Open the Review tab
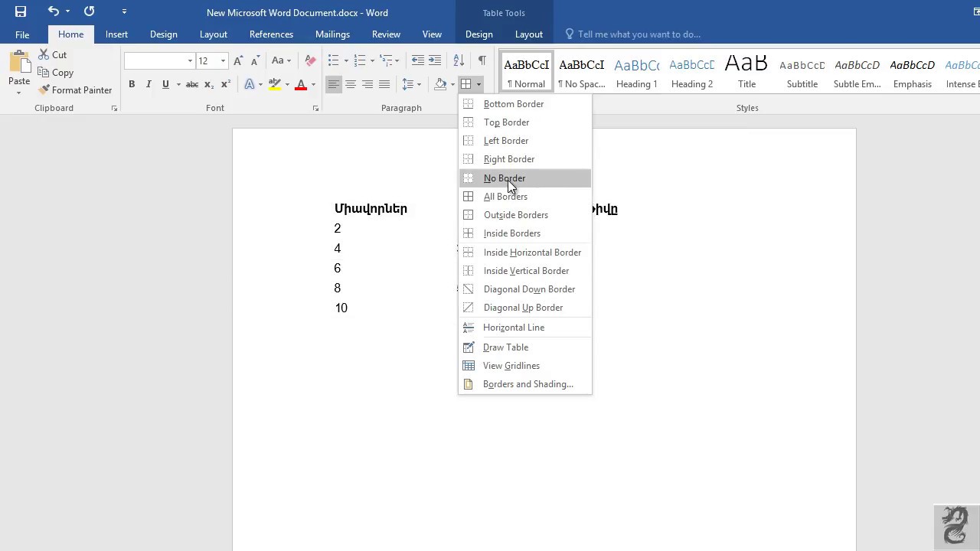 (x=386, y=34)
